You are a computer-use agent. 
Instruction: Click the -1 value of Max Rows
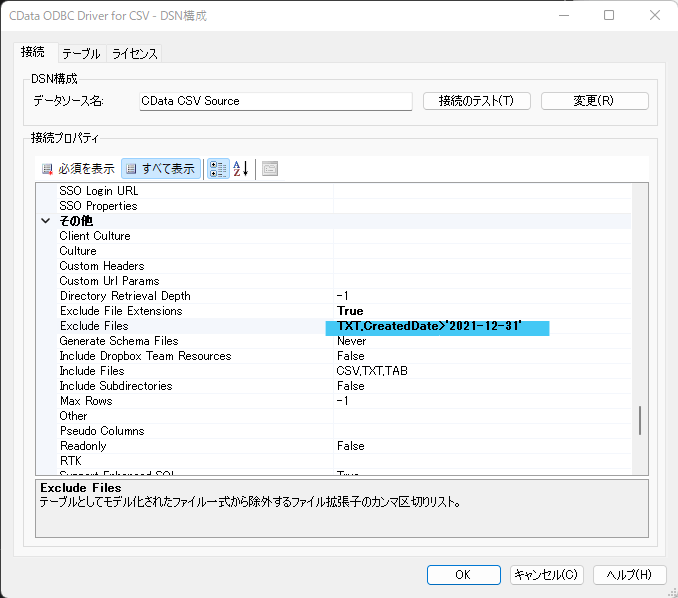pyautogui.click(x=342, y=401)
